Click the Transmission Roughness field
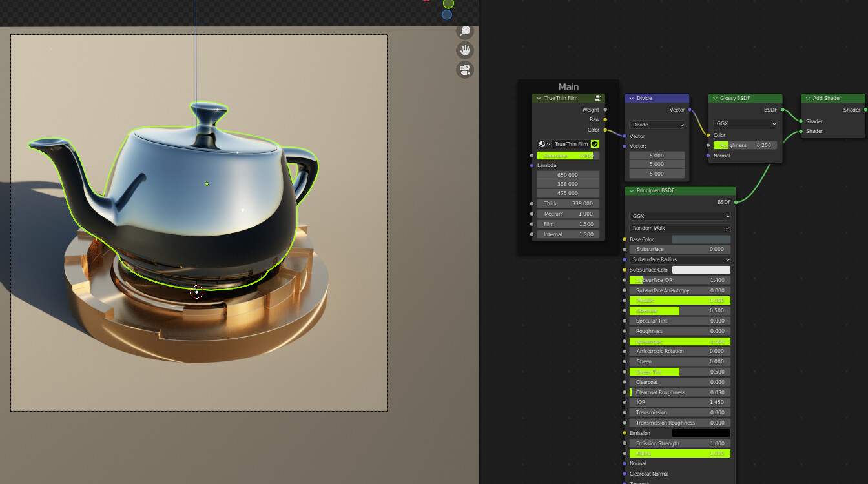The width and height of the screenshot is (868, 484). click(680, 423)
